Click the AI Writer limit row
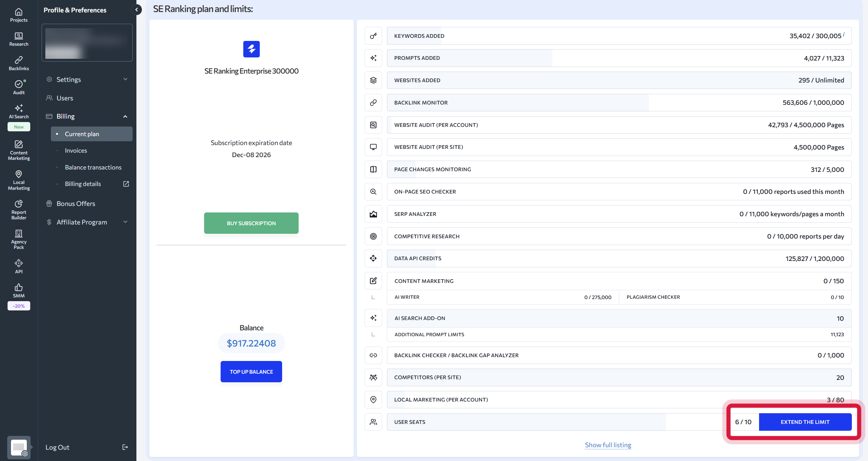 [503, 297]
